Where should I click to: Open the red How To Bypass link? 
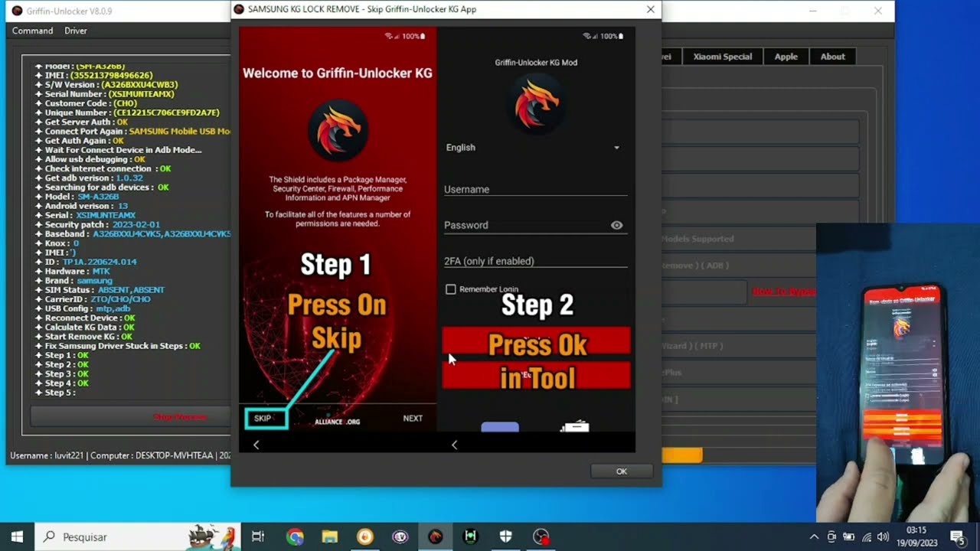click(x=783, y=292)
